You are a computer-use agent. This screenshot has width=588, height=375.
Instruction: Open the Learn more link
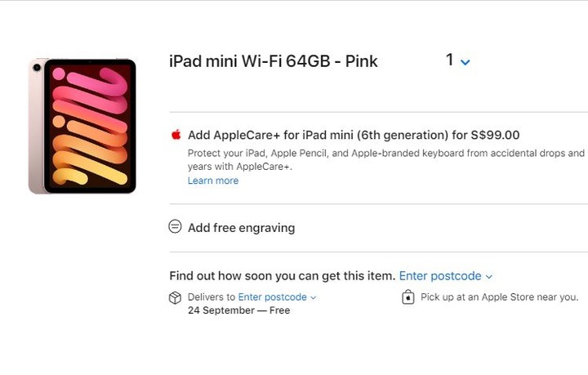213,181
